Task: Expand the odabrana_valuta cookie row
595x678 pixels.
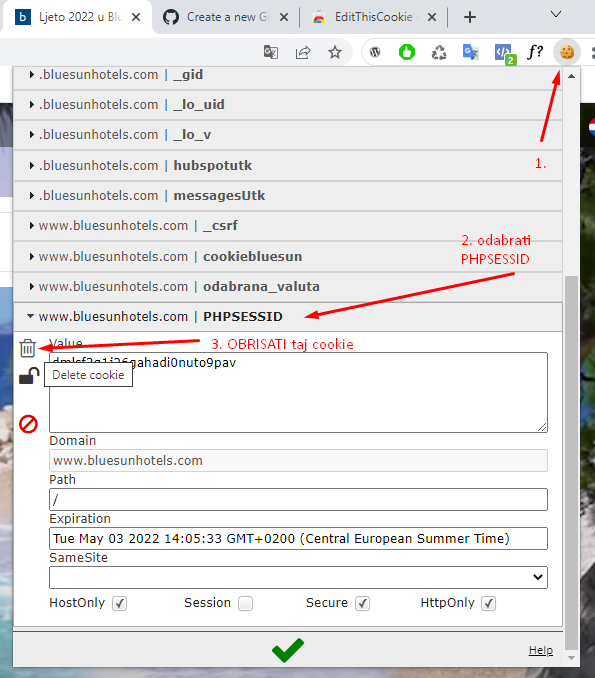Action: 288,287
